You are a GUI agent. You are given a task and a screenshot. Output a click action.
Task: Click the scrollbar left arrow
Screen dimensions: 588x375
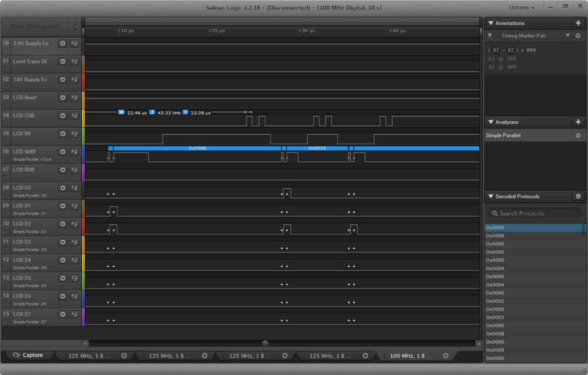pyautogui.click(x=86, y=343)
